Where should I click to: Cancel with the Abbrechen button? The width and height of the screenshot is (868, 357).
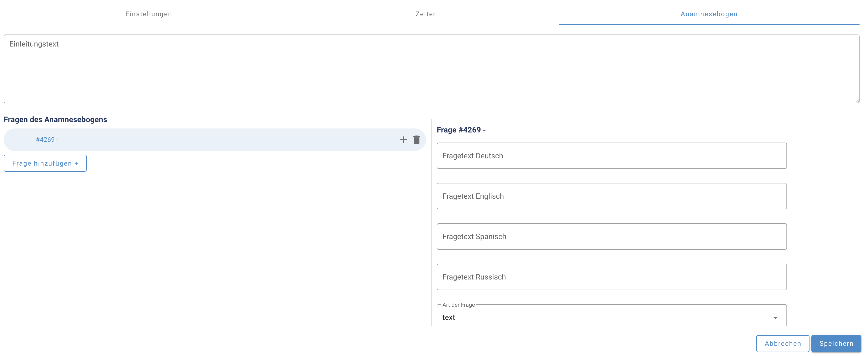tap(782, 344)
